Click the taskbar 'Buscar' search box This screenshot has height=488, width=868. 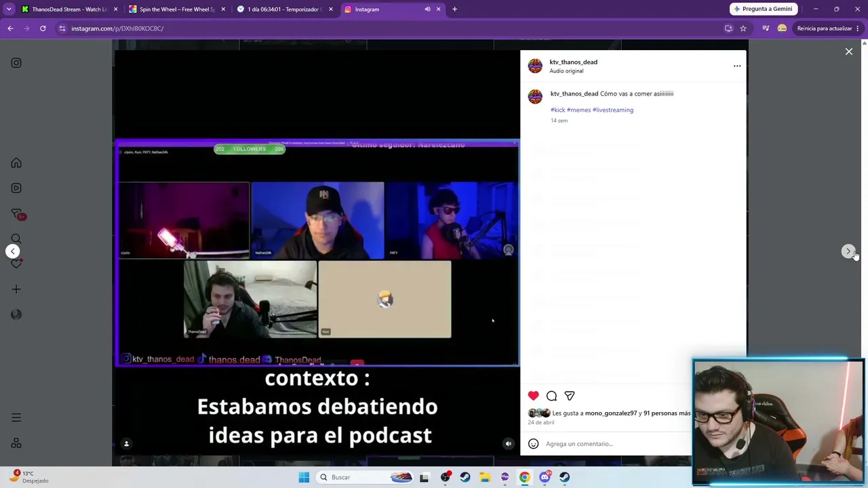click(366, 477)
